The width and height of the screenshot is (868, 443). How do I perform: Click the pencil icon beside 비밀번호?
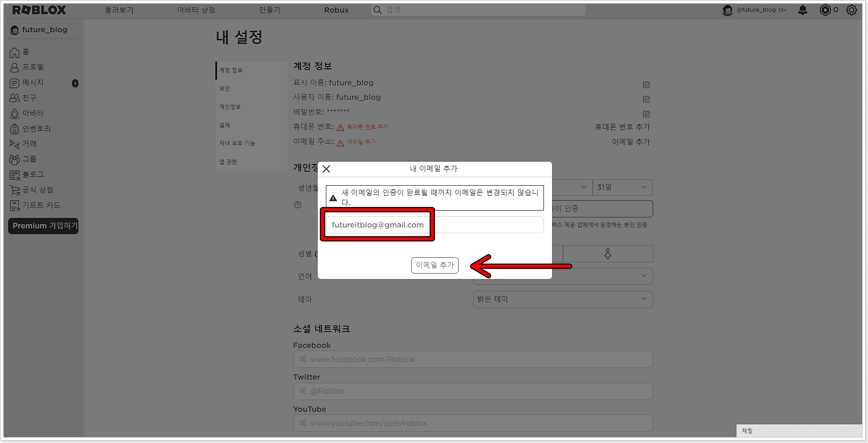(x=645, y=114)
